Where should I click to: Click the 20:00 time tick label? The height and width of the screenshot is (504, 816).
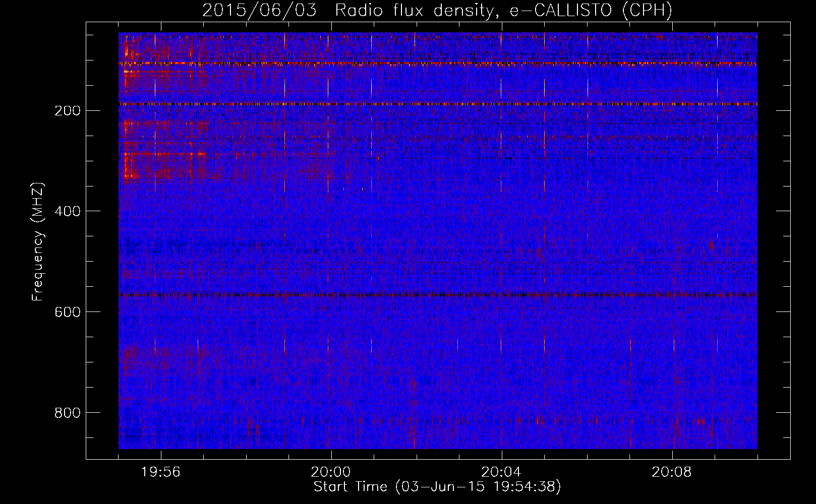tap(331, 472)
